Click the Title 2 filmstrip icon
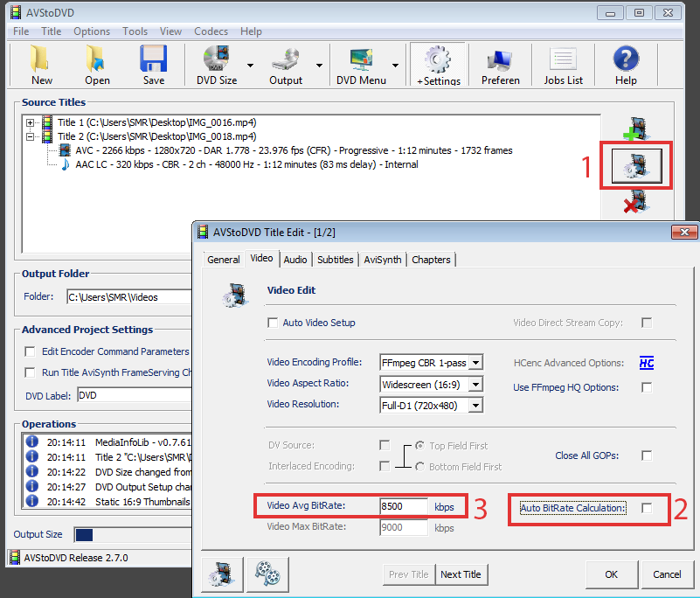 click(47, 136)
